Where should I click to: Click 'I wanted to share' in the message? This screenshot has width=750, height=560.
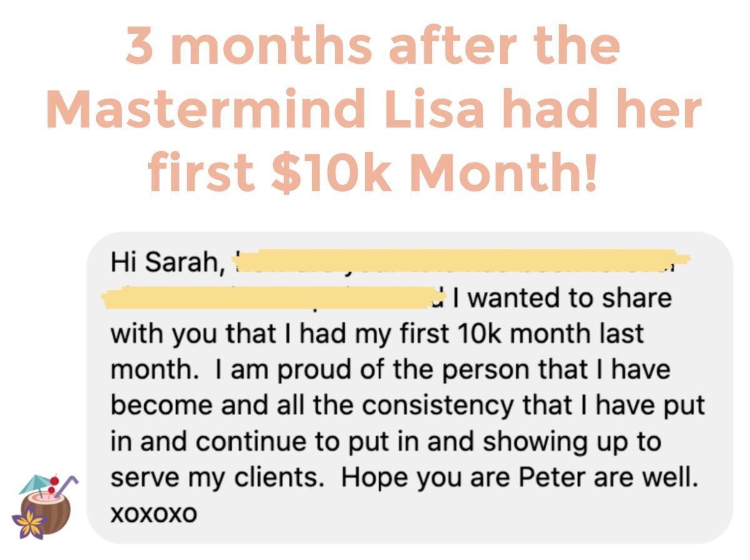coord(560,298)
